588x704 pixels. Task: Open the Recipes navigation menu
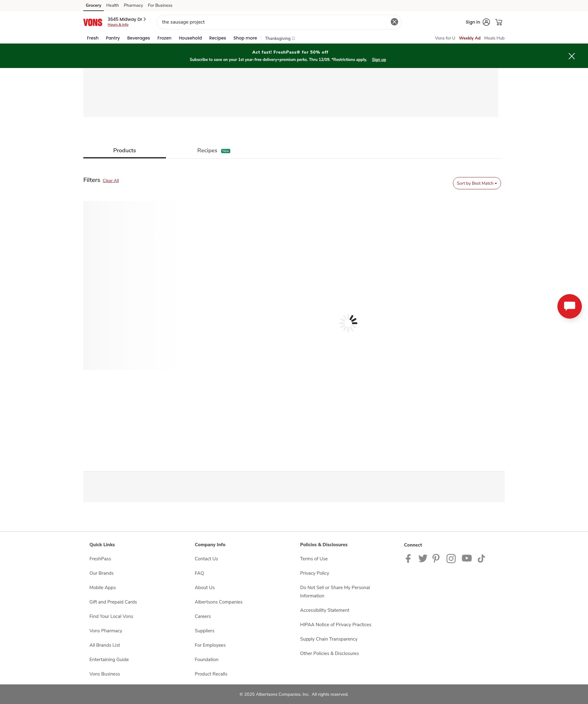click(x=217, y=38)
